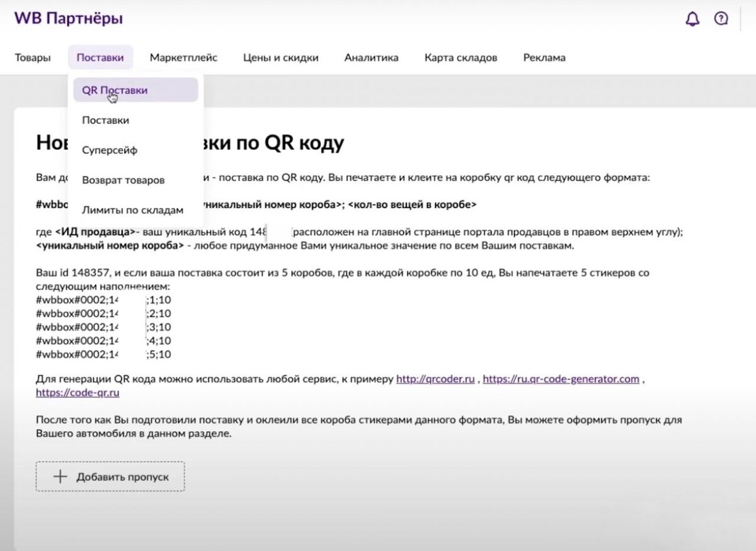Click the sticker line ending ;5;10

(104, 354)
